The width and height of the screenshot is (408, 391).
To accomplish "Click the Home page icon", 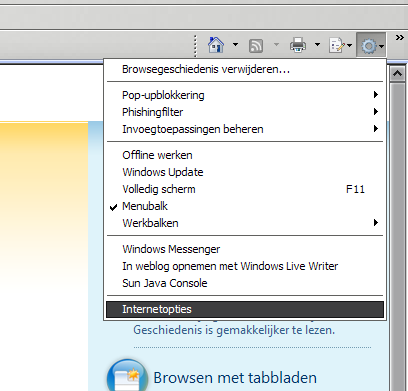I will coord(216,45).
